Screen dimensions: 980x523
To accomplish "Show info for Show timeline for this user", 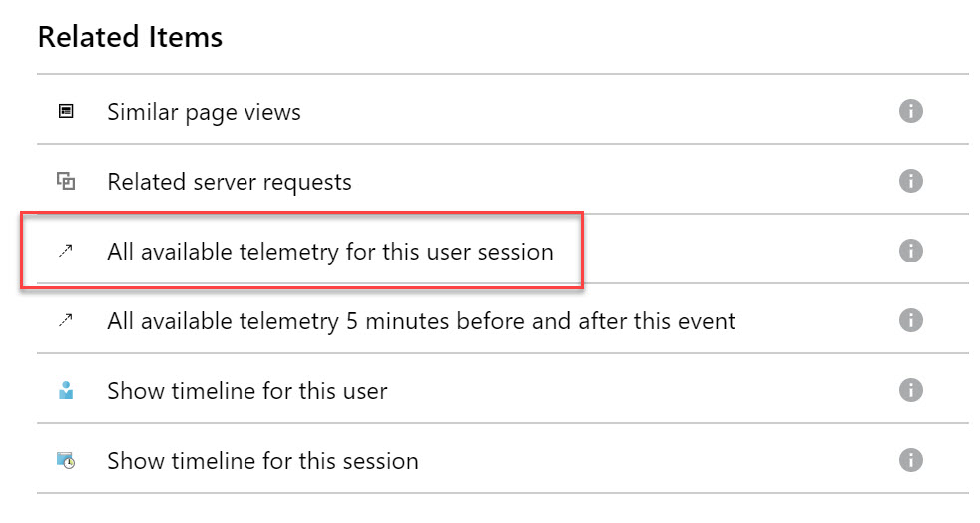I will (910, 390).
